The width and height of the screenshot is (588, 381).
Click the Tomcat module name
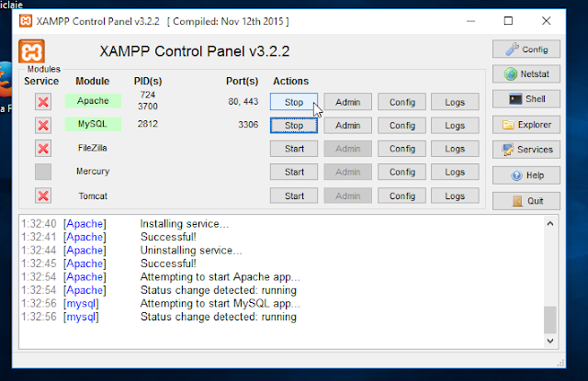point(93,196)
